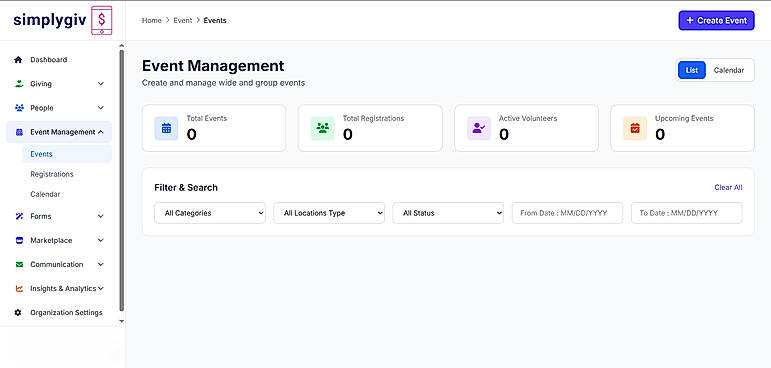Click the Clear All link
Image resolution: width=771 pixels, height=368 pixels.
pos(728,187)
